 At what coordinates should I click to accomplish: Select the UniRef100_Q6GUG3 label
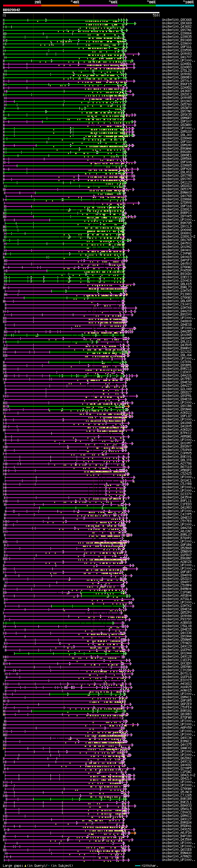click(177, 186)
